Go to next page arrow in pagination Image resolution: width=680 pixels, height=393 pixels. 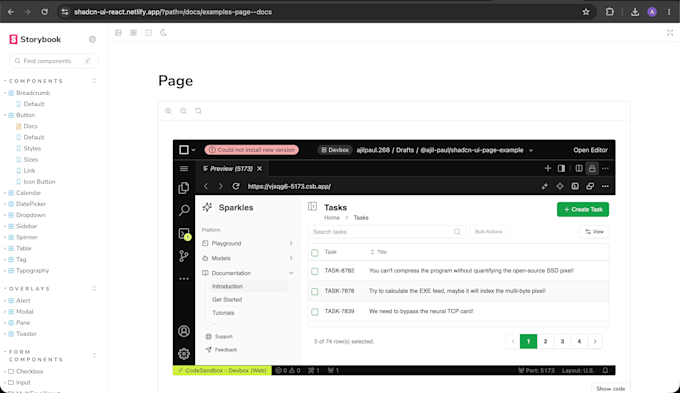point(595,341)
